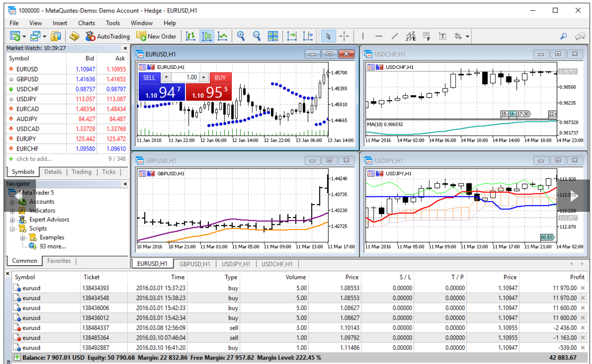The width and height of the screenshot is (592, 364).
Task: Click the Indicators icon in Navigator
Action: pyautogui.click(x=22, y=211)
